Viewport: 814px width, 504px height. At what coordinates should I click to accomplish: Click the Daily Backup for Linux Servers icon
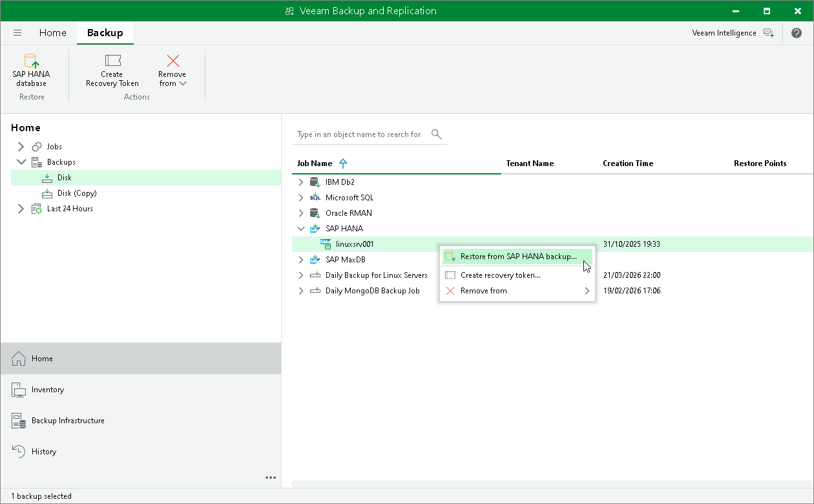(315, 275)
